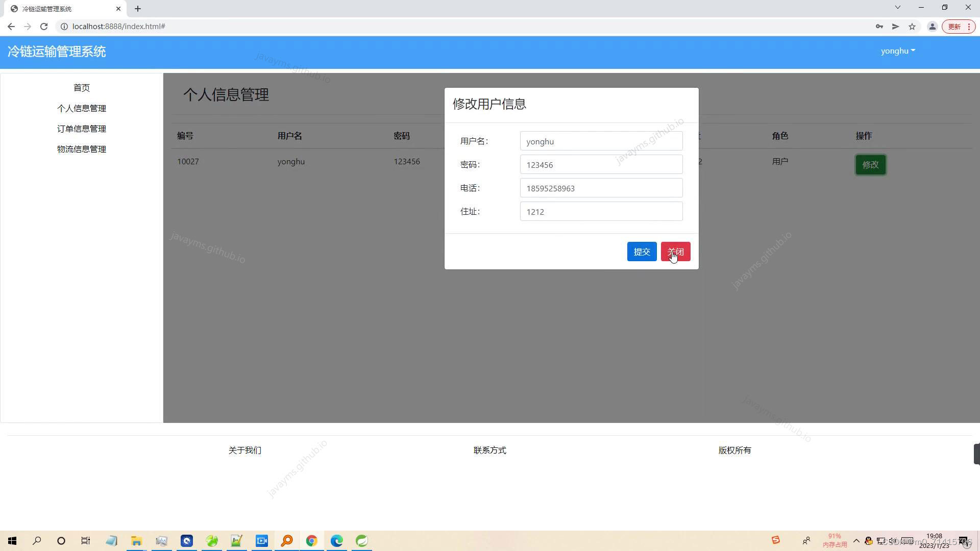This screenshot has height=551, width=980.
Task: Open the Windows Start menu
Action: click(x=12, y=541)
